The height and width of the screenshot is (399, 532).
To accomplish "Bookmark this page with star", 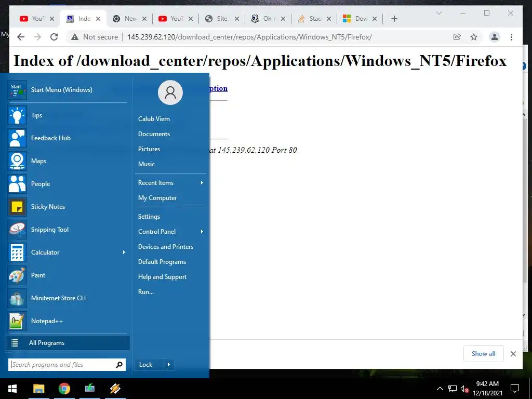I will [474, 37].
